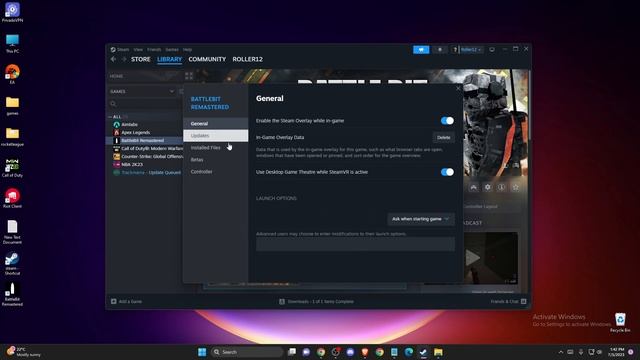
Task: Open the Steam menu
Action: click(x=123, y=49)
